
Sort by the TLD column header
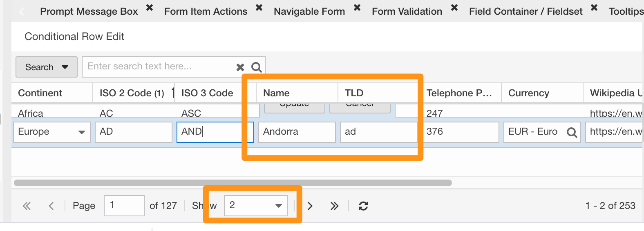point(379,93)
